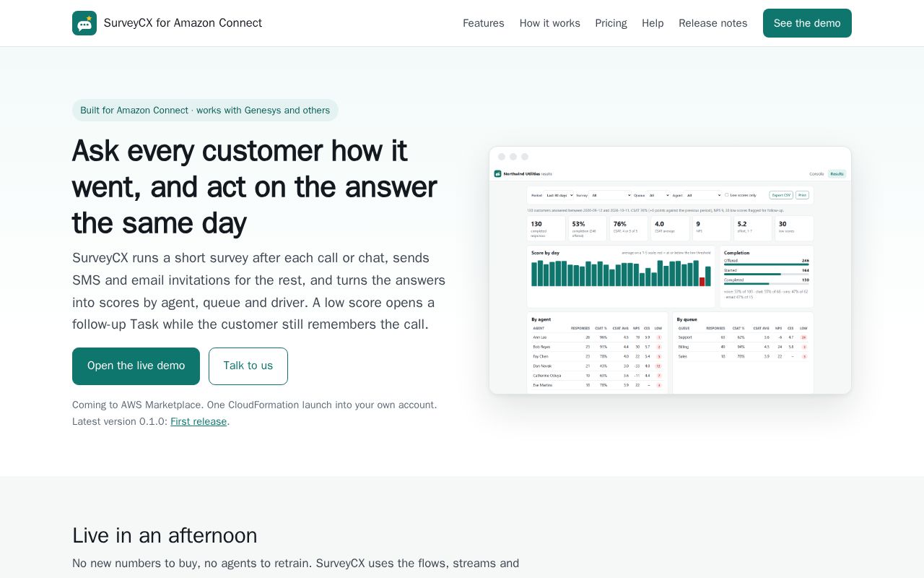Click the 'Score by day' chart title
Image resolution: width=924 pixels, height=578 pixels.
[x=546, y=253]
